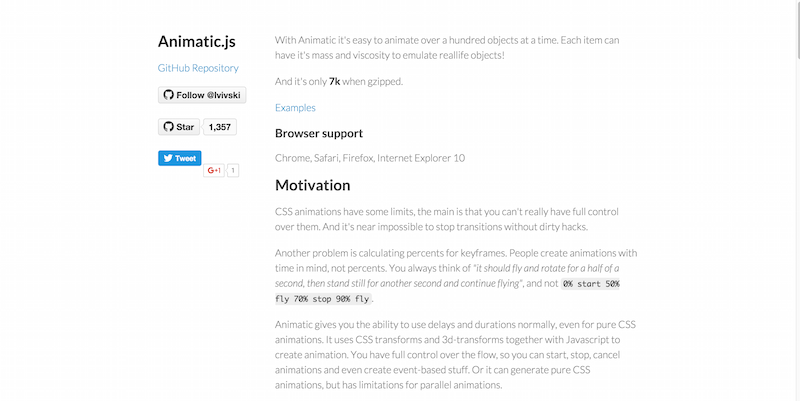The height and width of the screenshot is (401, 800).
Task: Click the Animatic.js page title
Action: tap(198, 41)
